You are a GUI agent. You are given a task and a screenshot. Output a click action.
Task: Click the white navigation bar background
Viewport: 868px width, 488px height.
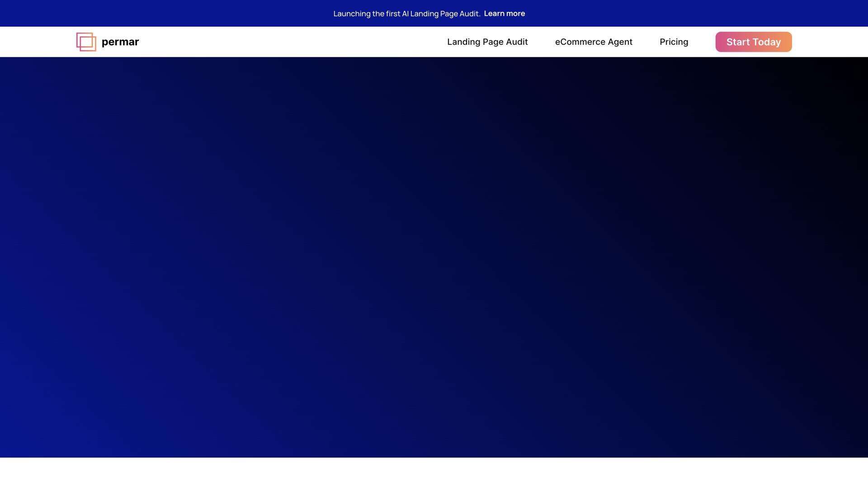tap(289, 42)
